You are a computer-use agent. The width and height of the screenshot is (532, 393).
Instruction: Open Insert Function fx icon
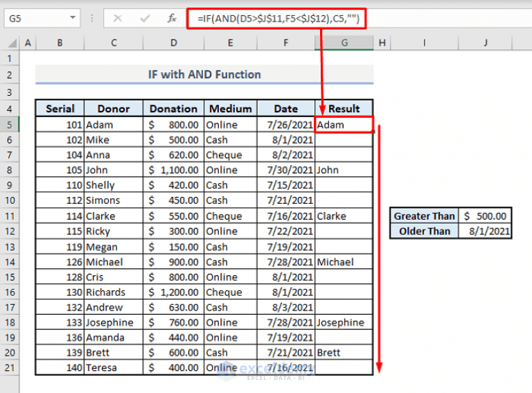[172, 18]
